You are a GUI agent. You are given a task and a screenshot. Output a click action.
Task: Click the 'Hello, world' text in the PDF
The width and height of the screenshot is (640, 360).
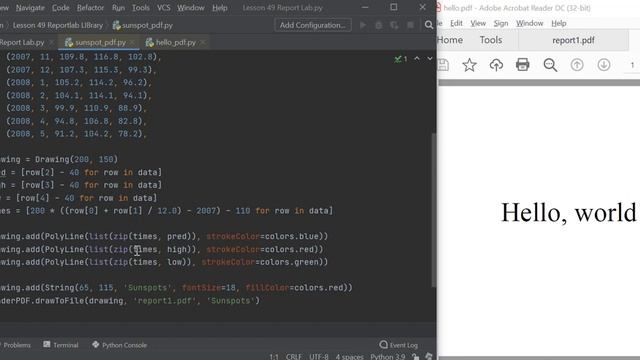(x=569, y=213)
